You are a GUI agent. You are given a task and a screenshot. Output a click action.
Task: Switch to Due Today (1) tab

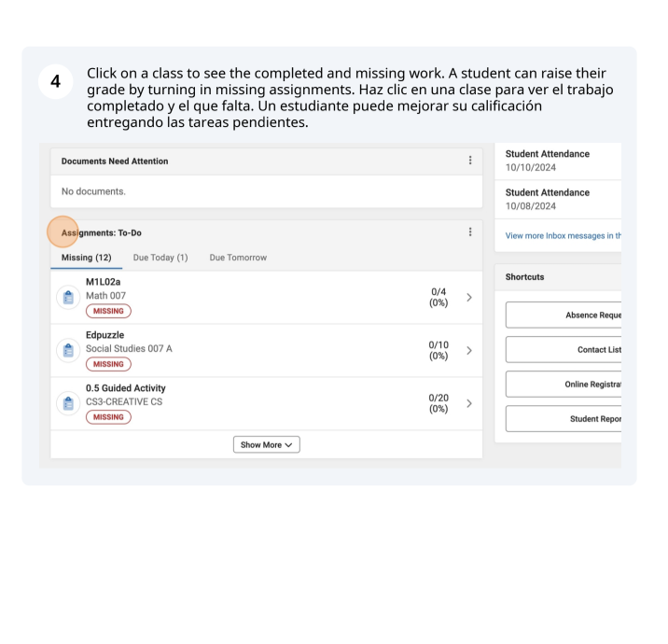pyautogui.click(x=160, y=258)
